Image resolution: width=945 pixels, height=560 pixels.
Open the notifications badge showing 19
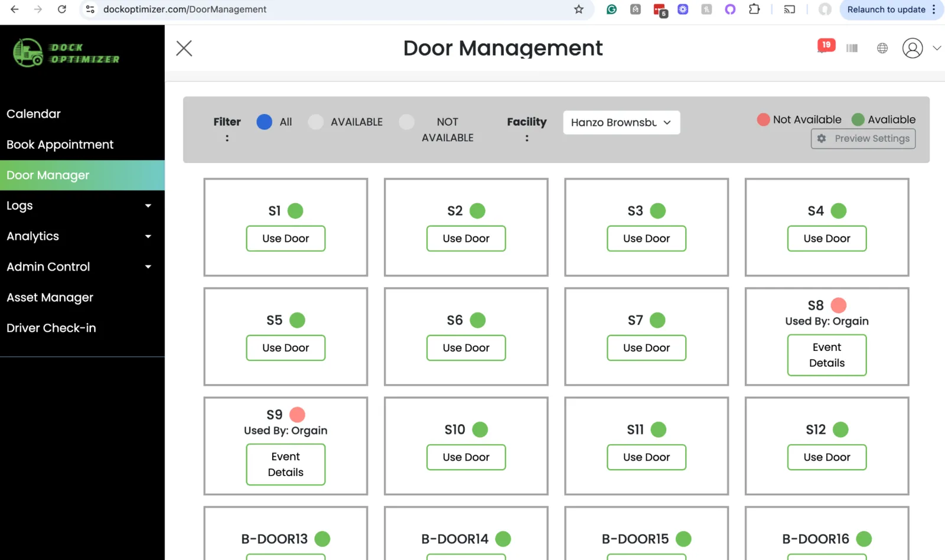pyautogui.click(x=826, y=45)
